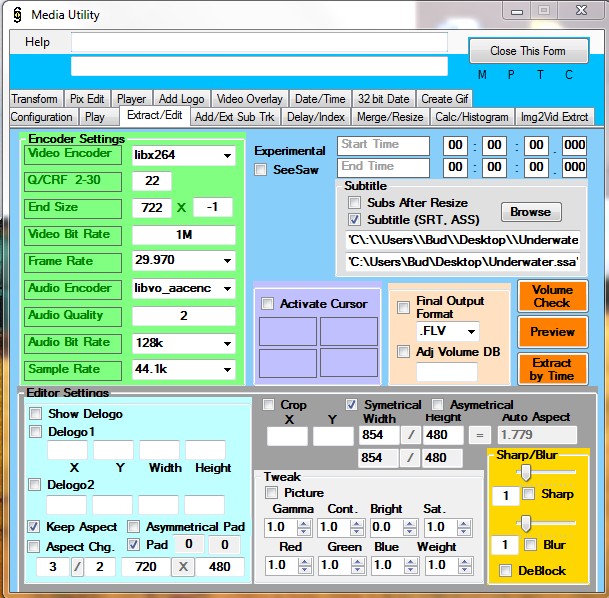This screenshot has width=609, height=598.
Task: Click the Q/CRF value field showing 22
Action: 152,181
